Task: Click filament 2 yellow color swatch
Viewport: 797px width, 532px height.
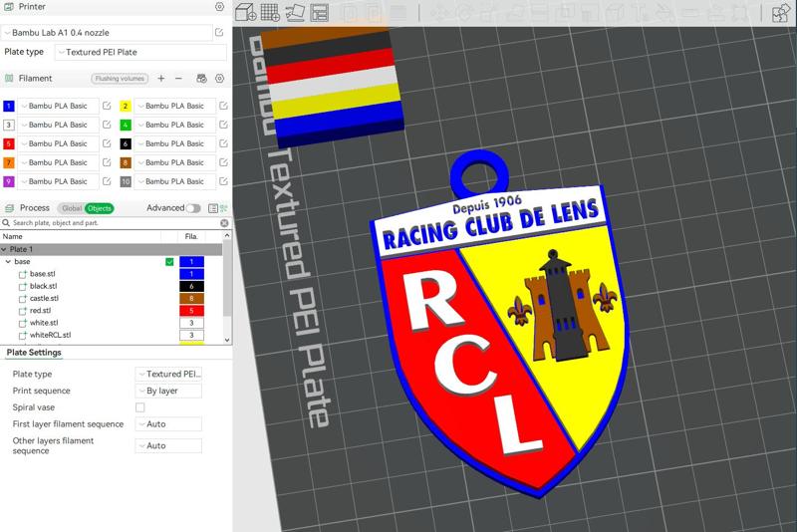Action: (126, 106)
